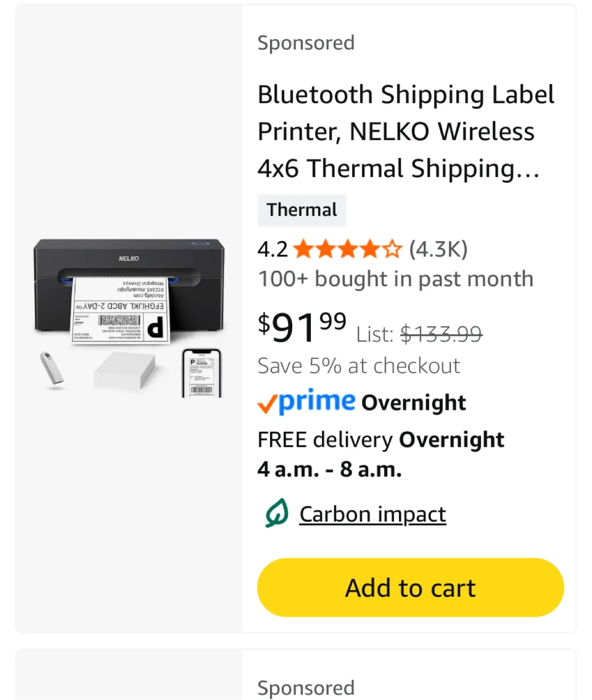Open the 4.3K reviews count
This screenshot has height=700, width=592.
[438, 249]
